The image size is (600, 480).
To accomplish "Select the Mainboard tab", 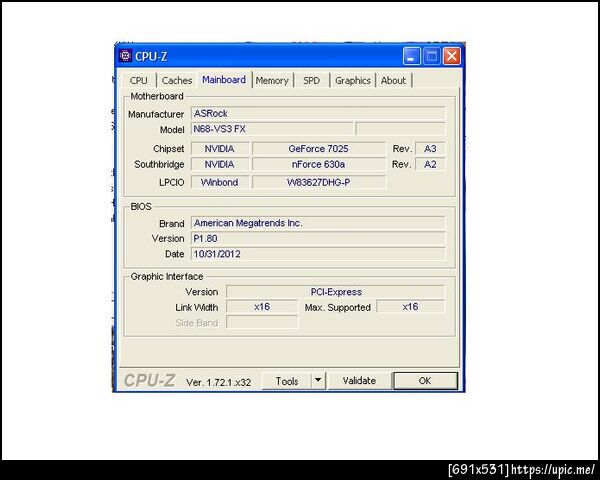I will point(224,80).
